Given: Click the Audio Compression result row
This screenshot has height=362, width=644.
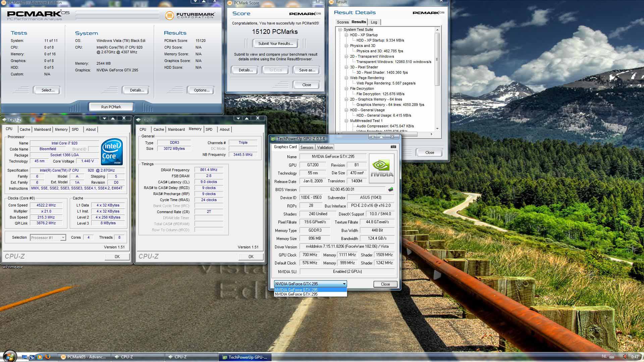Looking at the screenshot, I should [x=385, y=126].
